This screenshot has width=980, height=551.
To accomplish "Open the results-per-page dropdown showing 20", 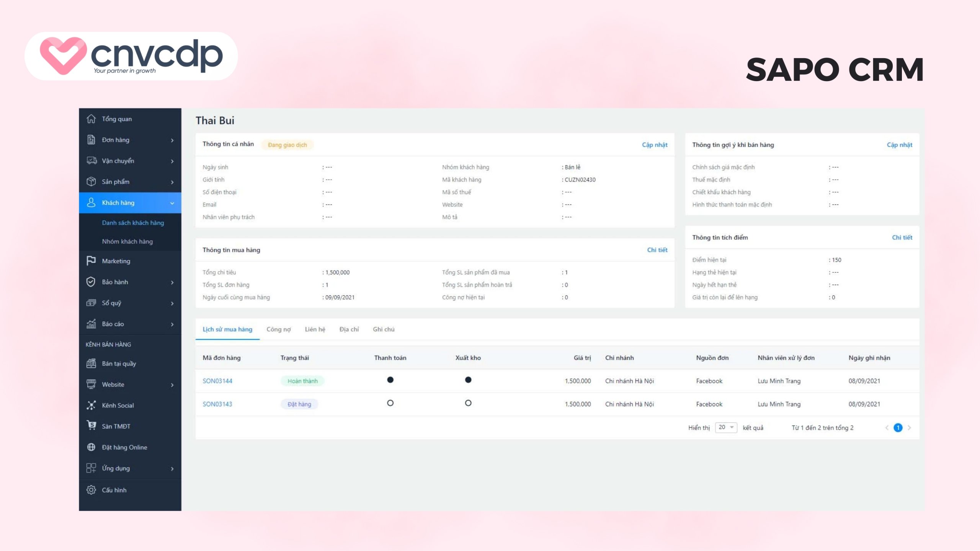I will coord(726,427).
